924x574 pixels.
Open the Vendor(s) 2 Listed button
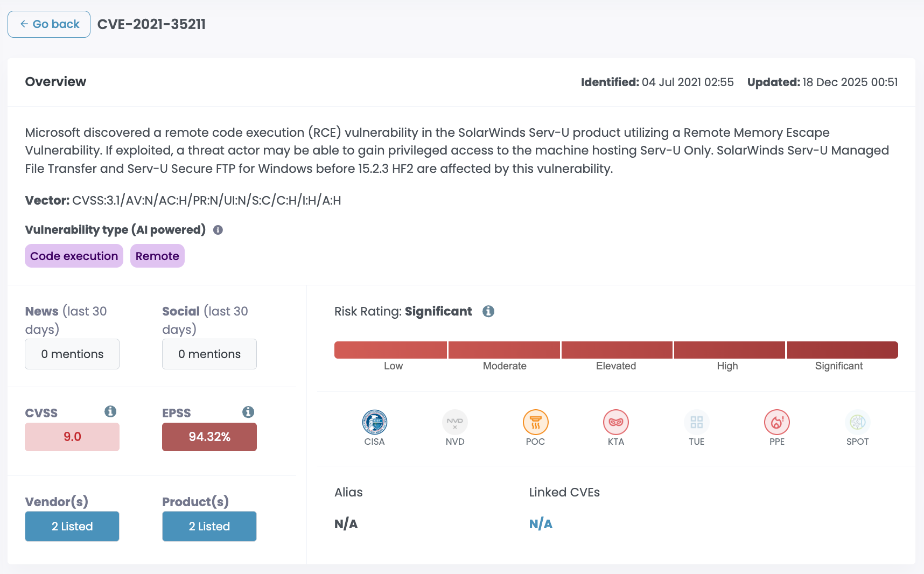(72, 526)
